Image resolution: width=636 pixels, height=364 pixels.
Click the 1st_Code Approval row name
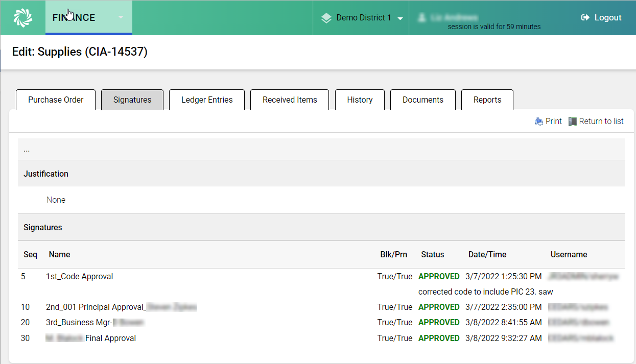pos(80,276)
